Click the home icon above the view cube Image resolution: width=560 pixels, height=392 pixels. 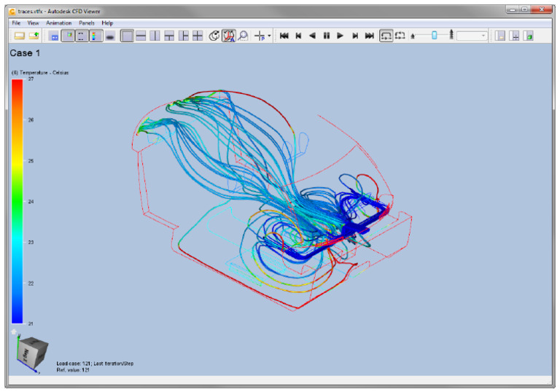tap(13, 332)
